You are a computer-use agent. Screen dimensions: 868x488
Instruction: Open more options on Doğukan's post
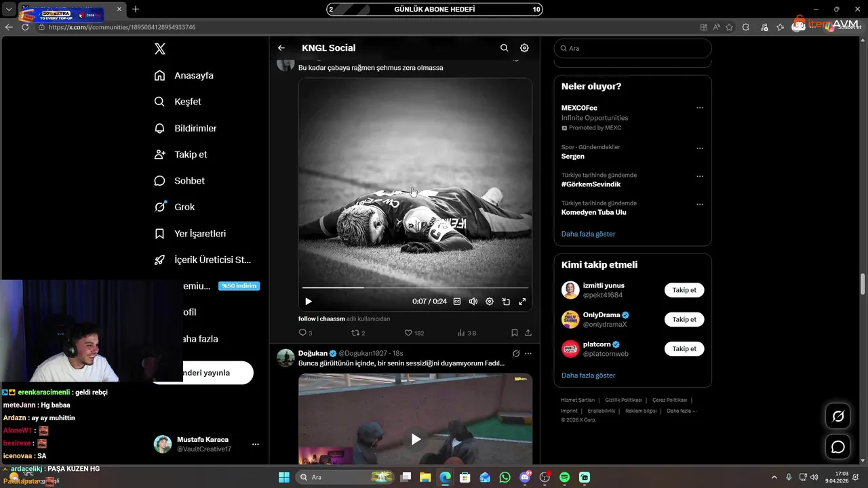pyautogui.click(x=528, y=353)
